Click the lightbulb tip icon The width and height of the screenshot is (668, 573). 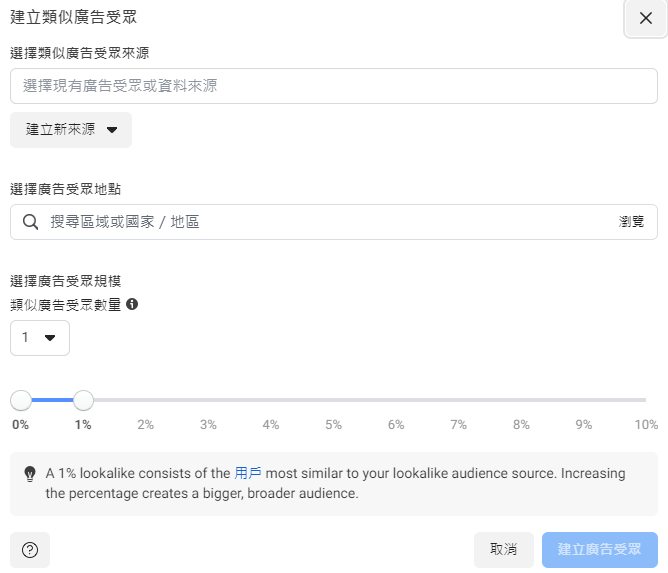tap(30, 474)
